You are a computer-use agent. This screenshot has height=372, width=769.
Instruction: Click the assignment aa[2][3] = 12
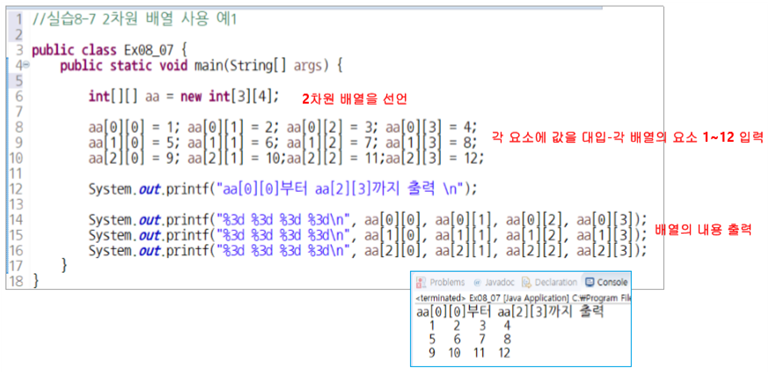(x=434, y=158)
